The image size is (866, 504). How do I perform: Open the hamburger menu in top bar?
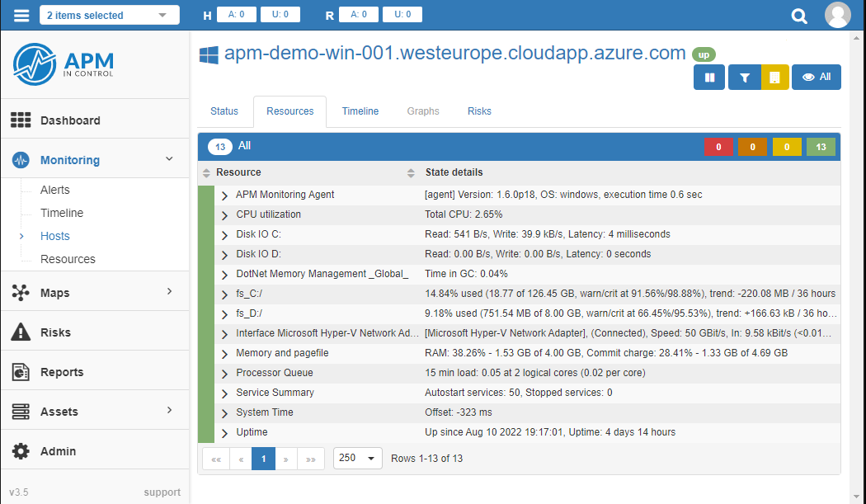21,15
